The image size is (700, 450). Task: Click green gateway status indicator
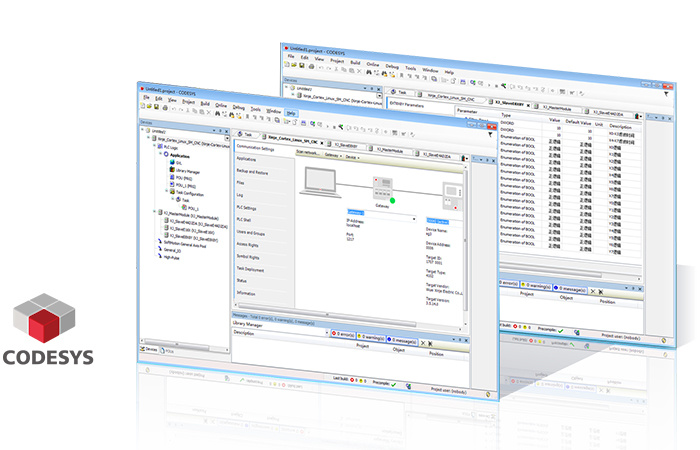click(x=392, y=200)
